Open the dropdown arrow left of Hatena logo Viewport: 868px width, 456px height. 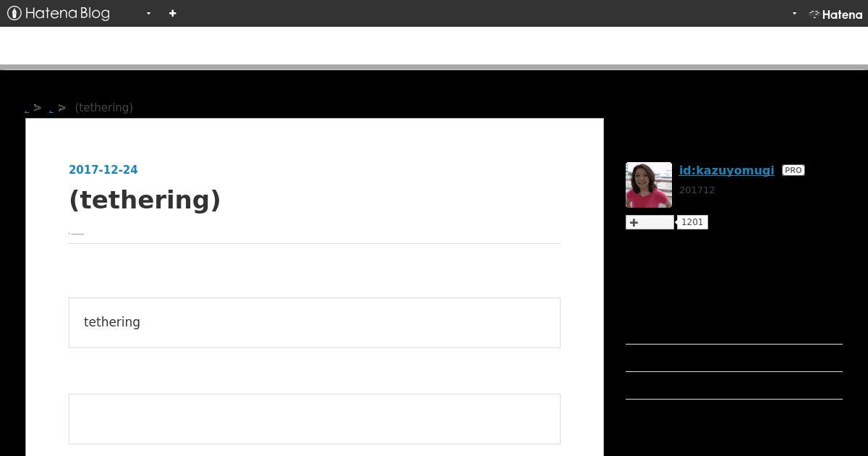[x=794, y=14]
